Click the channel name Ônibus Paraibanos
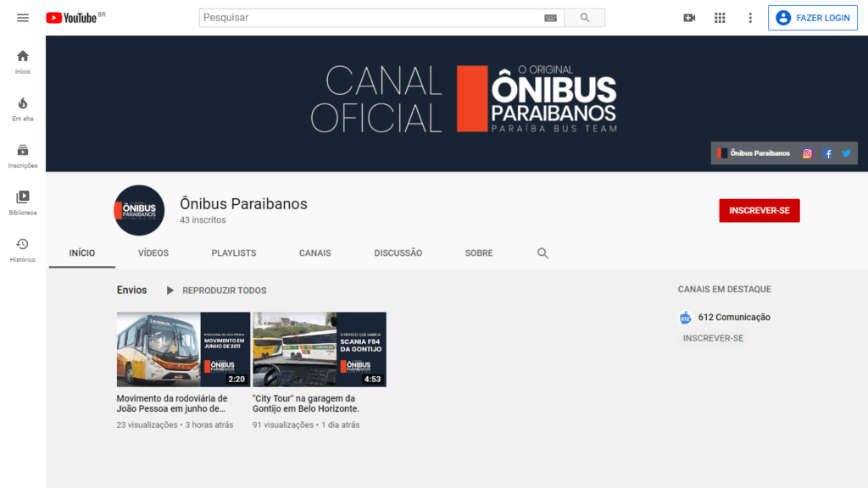This screenshot has width=868, height=488. [x=243, y=203]
